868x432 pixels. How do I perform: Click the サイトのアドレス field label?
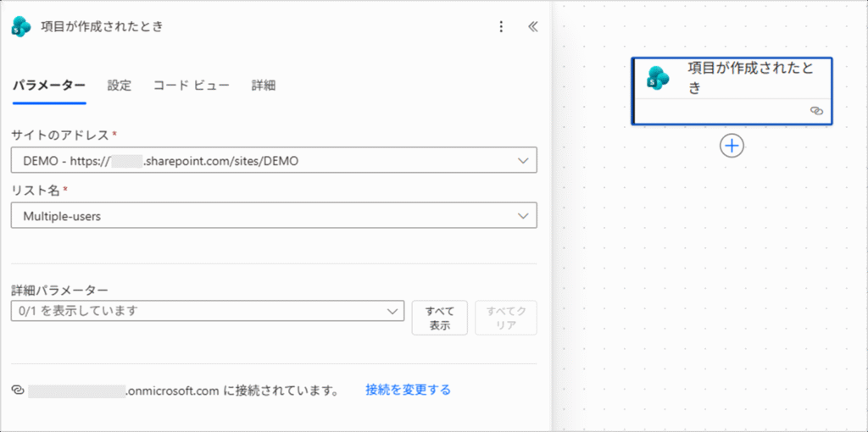[x=59, y=136]
